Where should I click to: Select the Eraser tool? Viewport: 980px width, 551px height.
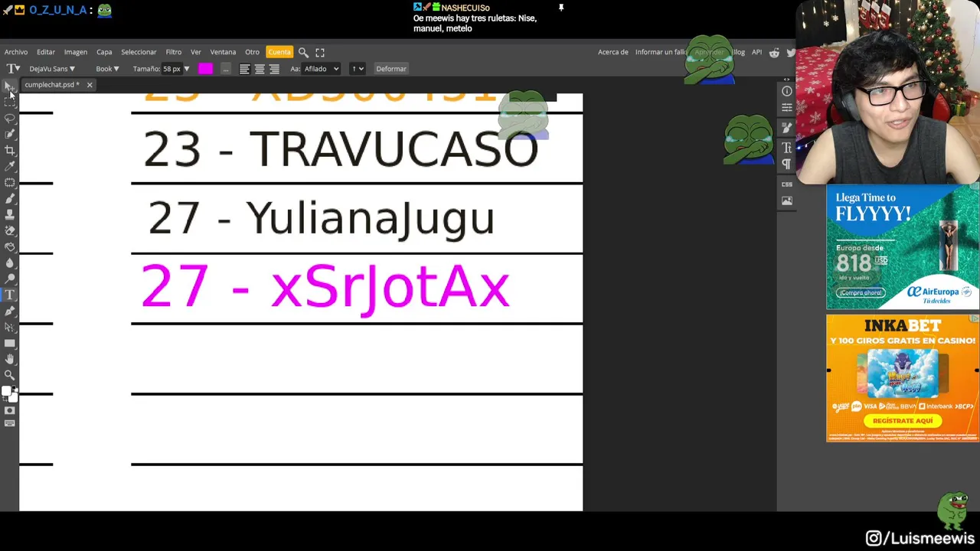click(9, 231)
